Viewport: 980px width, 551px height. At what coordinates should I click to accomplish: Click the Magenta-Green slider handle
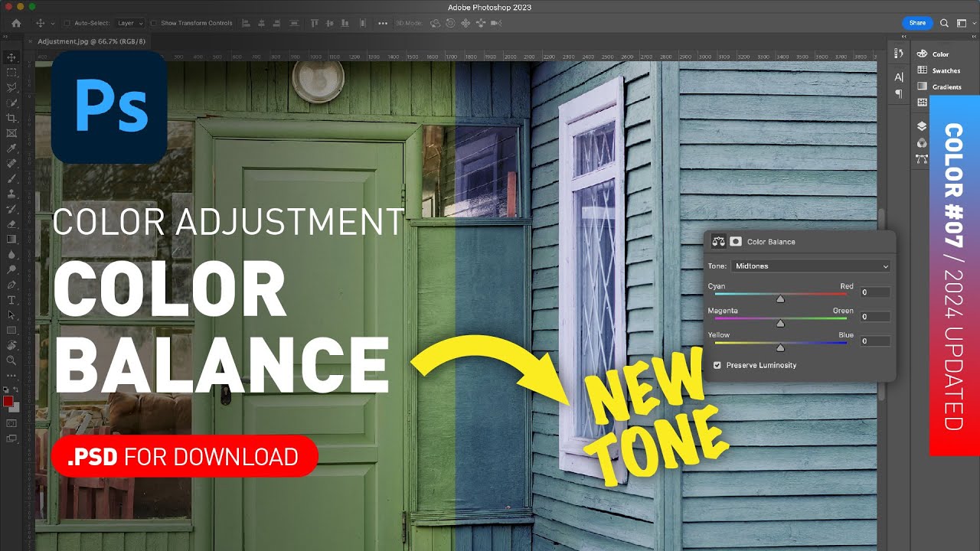[x=780, y=324]
